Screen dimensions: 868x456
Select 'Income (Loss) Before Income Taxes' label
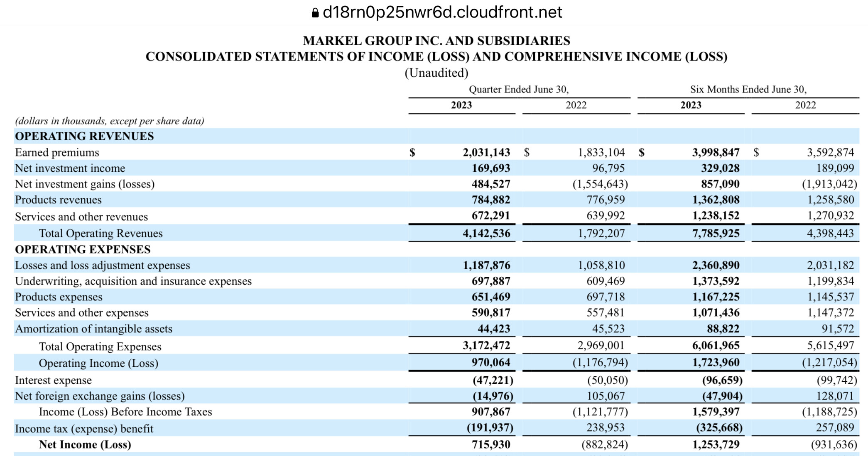[x=125, y=412]
